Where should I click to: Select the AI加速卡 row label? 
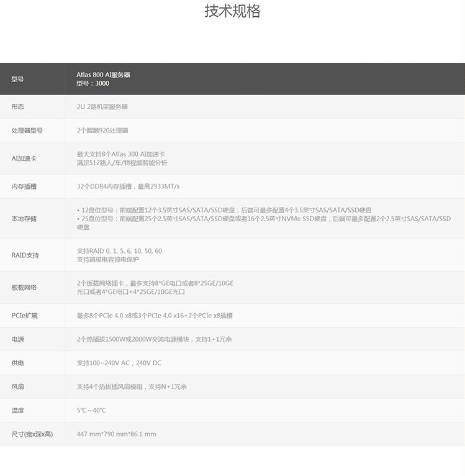coord(24,158)
